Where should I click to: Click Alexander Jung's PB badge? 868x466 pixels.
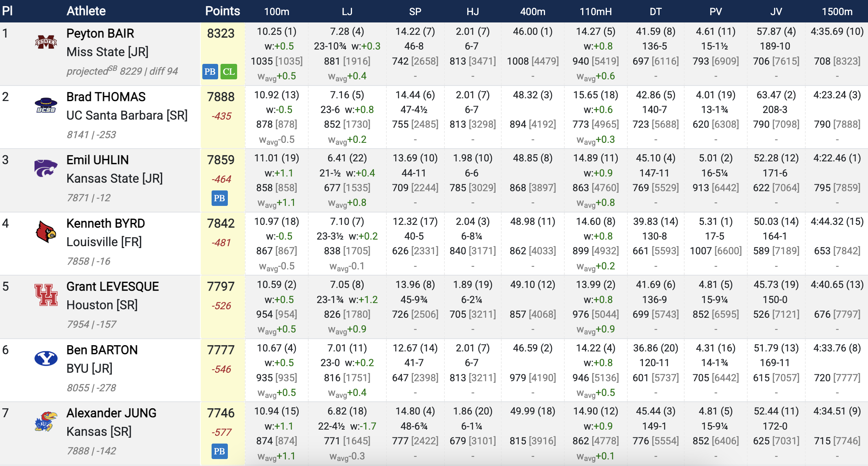[x=219, y=451]
